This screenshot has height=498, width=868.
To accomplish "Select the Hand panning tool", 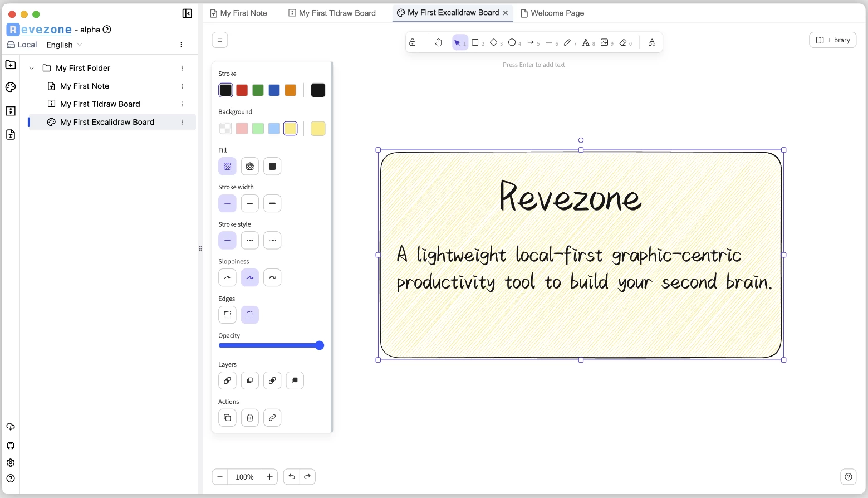I will [x=438, y=42].
